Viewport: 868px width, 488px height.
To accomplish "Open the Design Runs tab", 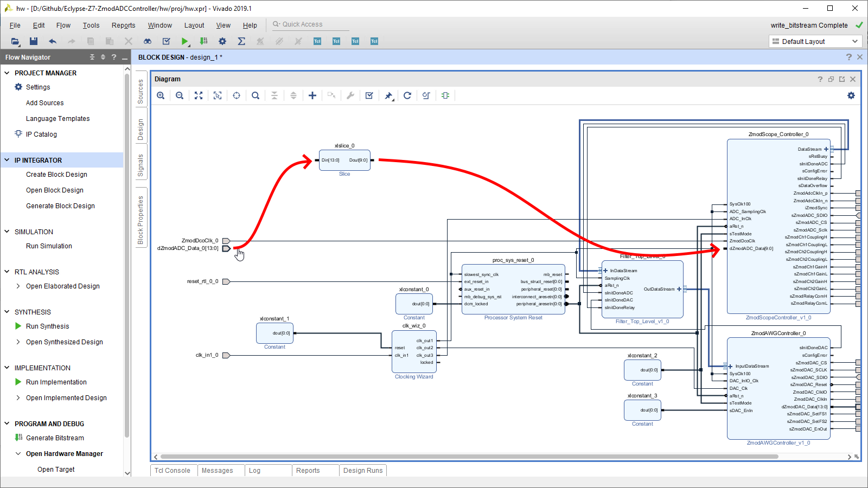I will [x=363, y=470].
